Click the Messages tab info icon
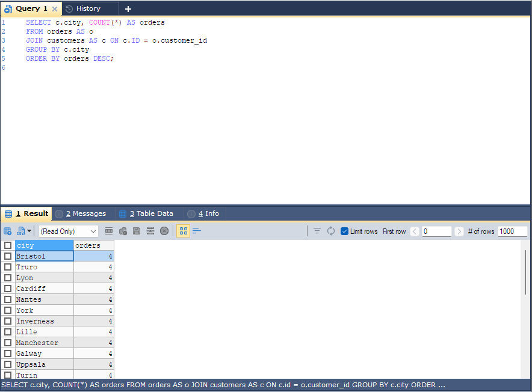 (59, 213)
